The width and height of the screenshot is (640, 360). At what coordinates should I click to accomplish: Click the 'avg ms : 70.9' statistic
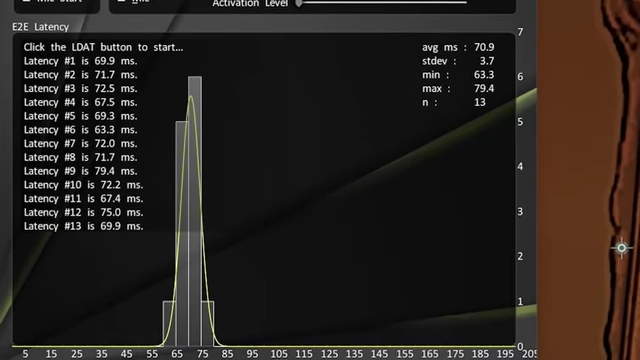click(458, 47)
